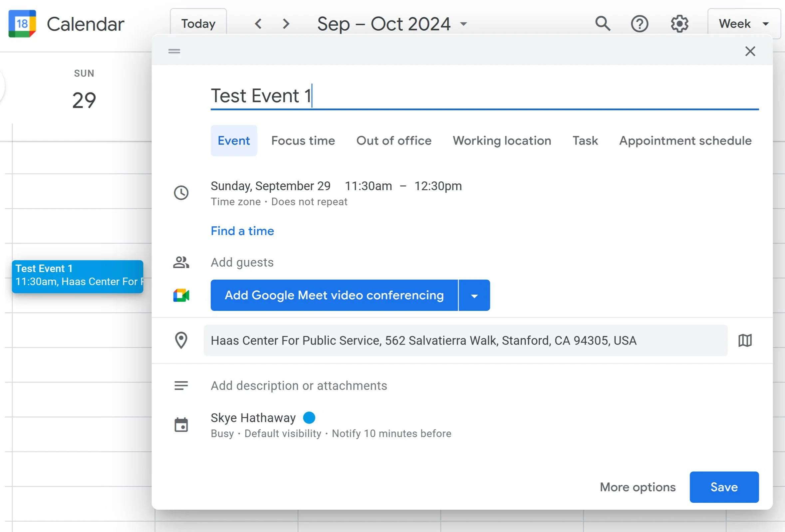Change the 11:30am start time
This screenshot has width=785, height=532.
tap(368, 186)
